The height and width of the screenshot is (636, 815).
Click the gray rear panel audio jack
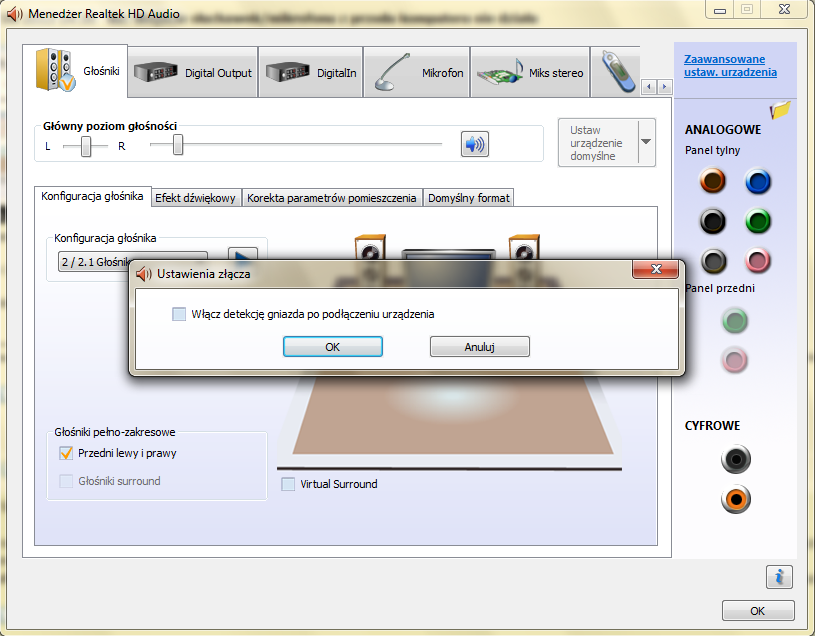pos(713,261)
